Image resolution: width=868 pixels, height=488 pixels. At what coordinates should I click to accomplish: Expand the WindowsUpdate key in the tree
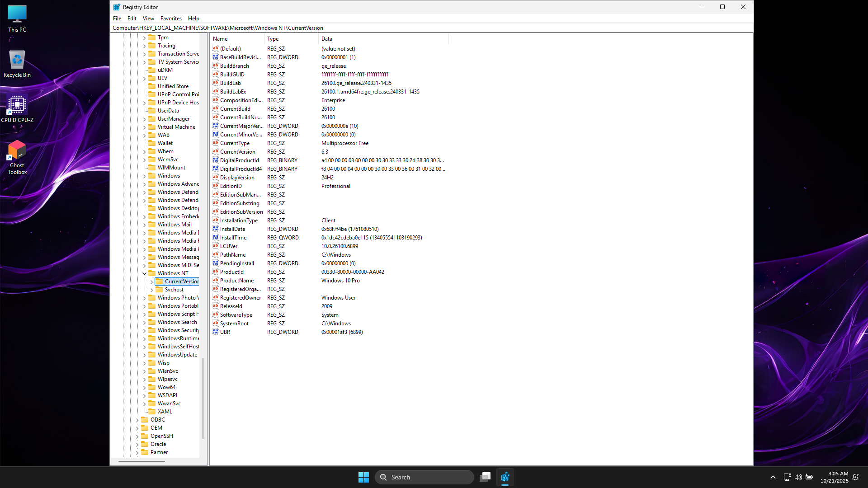[x=145, y=355]
